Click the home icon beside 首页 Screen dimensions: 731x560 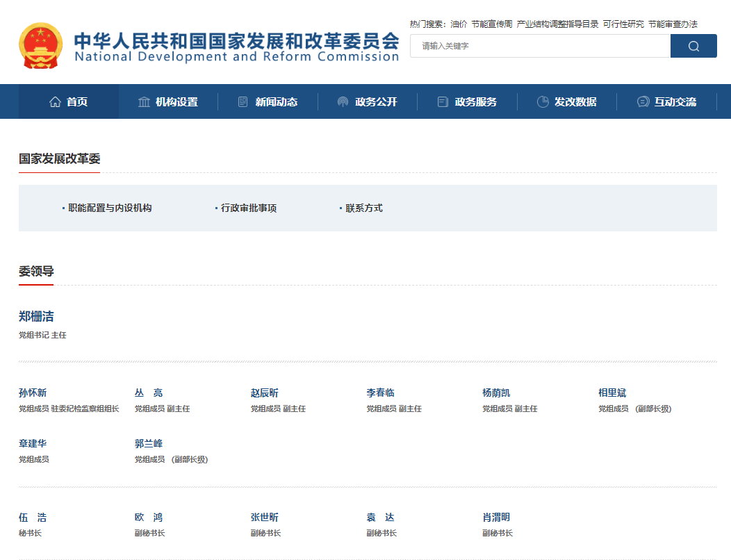coord(55,102)
